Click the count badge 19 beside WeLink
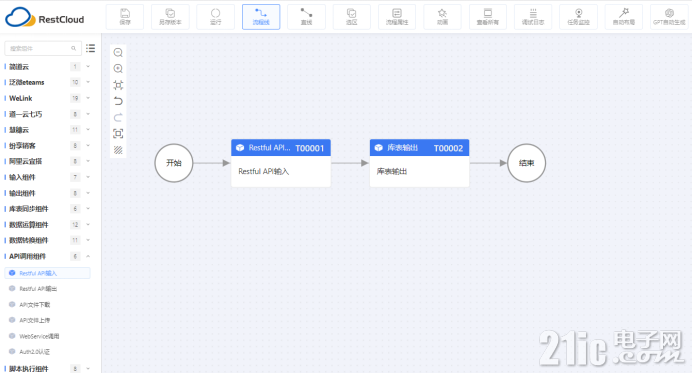This screenshot has height=373, width=693. (x=75, y=98)
